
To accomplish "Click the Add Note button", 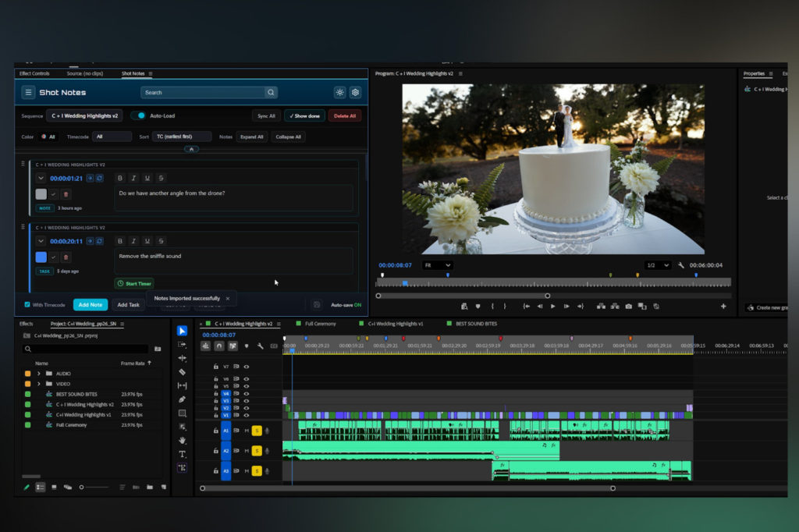I will coord(91,305).
